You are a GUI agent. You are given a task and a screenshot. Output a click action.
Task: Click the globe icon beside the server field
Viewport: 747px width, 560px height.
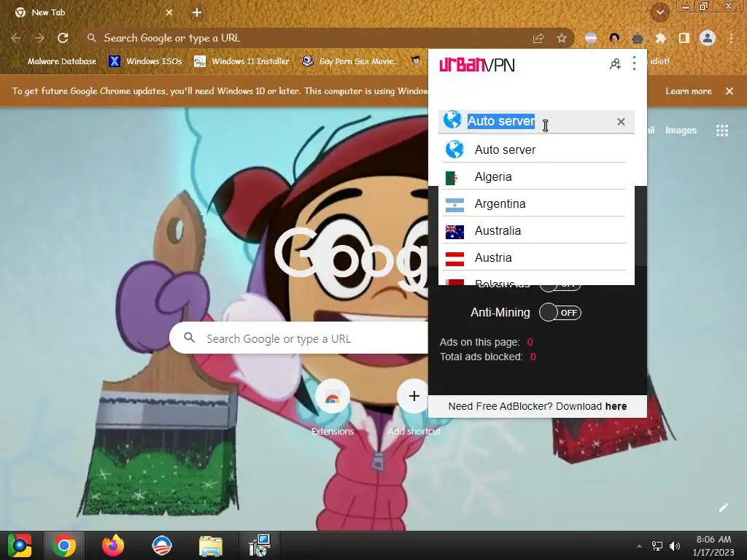tap(452, 120)
